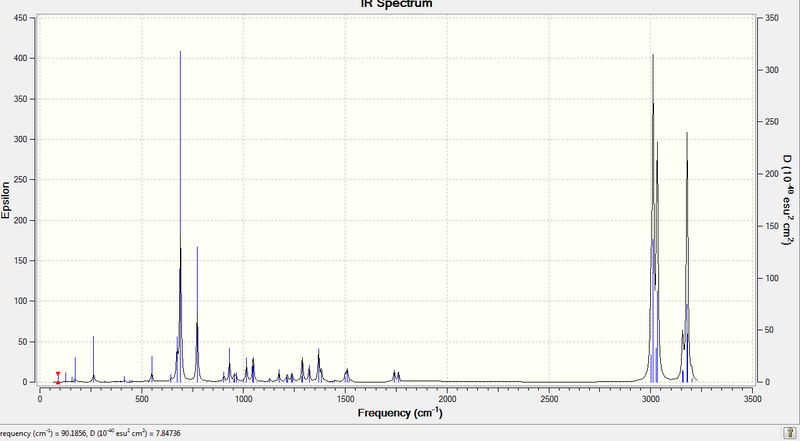The image size is (800, 441).
Task: Select the tallest black peak near 3010 cm-1
Action: [653, 218]
